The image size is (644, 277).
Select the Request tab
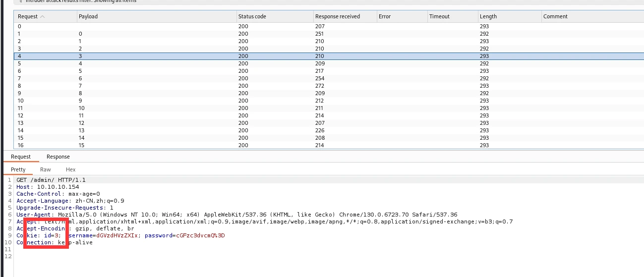point(21,157)
